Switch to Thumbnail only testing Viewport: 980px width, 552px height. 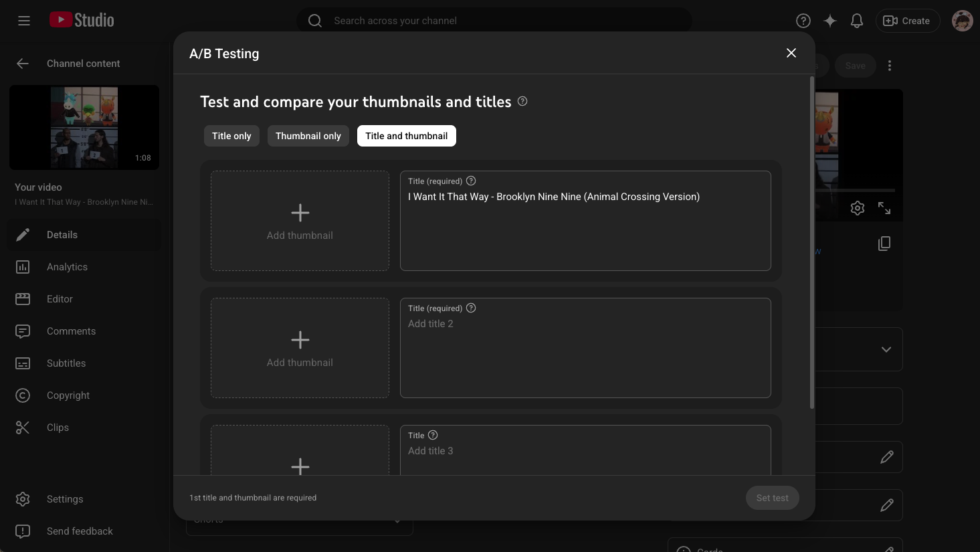coord(308,136)
